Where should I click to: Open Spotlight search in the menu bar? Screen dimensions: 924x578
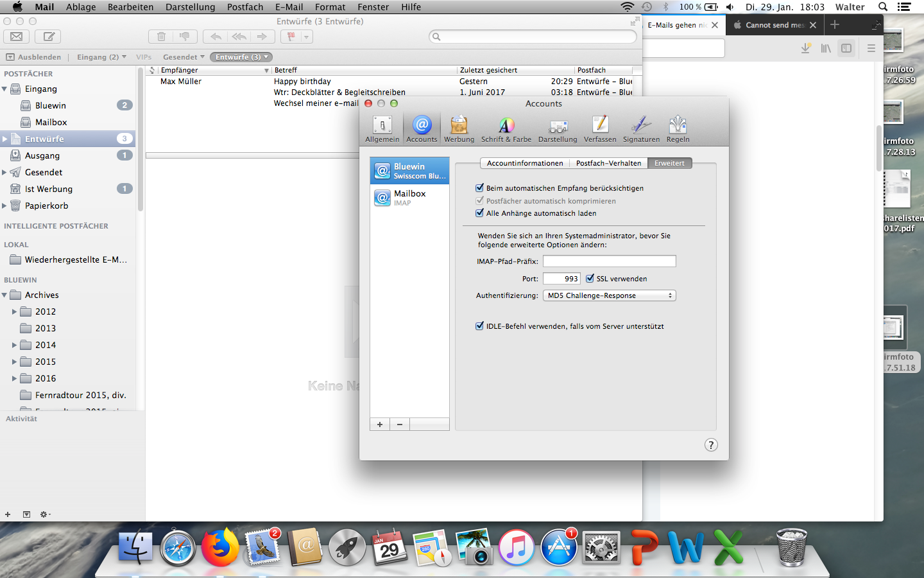click(883, 7)
